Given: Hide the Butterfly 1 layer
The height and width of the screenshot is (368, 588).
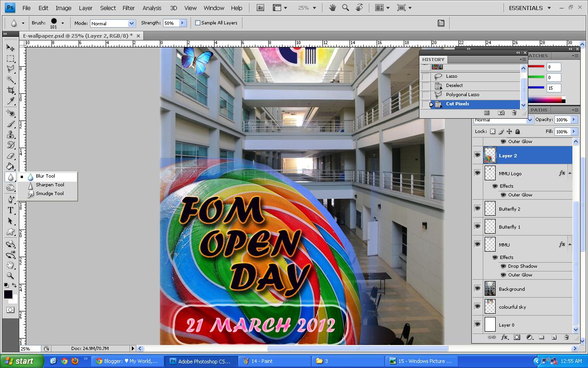Looking at the screenshot, I should (477, 226).
